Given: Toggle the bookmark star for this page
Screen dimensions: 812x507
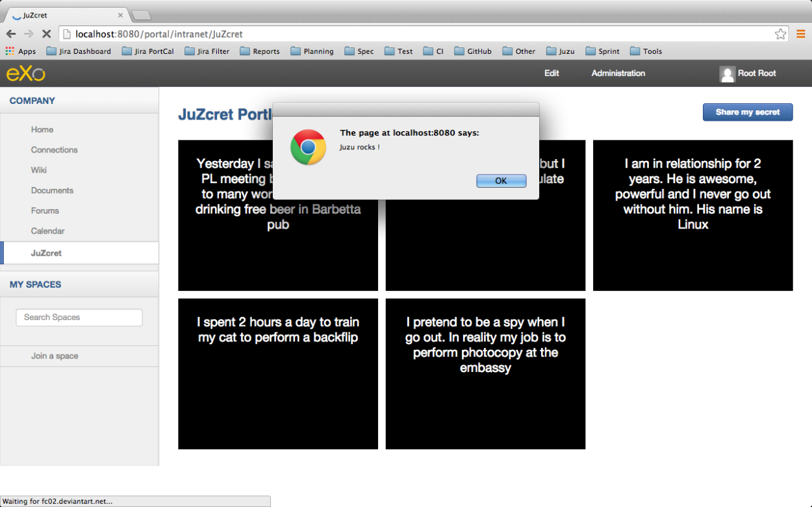Looking at the screenshot, I should click(x=780, y=33).
